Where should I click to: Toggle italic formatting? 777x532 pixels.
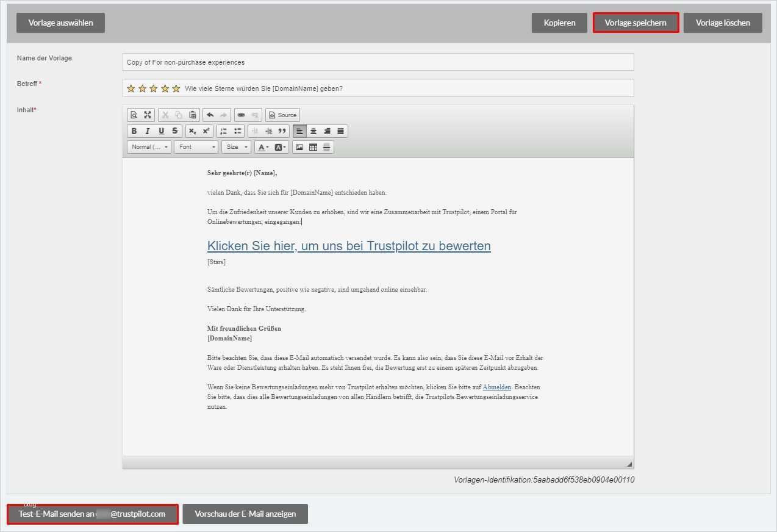click(148, 131)
